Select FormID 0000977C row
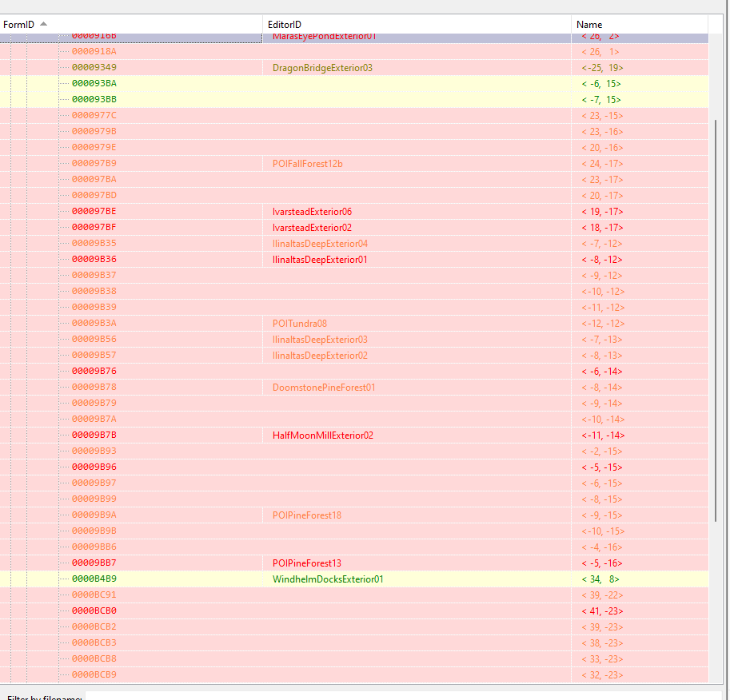This screenshot has width=730, height=700. point(354,115)
